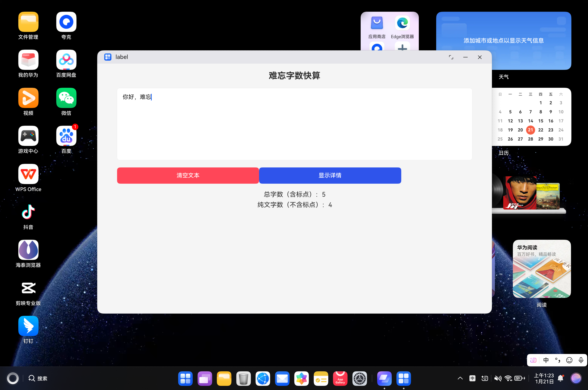Click the 清空文本 button
Viewport: 588px width, 390px height.
pyautogui.click(x=188, y=175)
